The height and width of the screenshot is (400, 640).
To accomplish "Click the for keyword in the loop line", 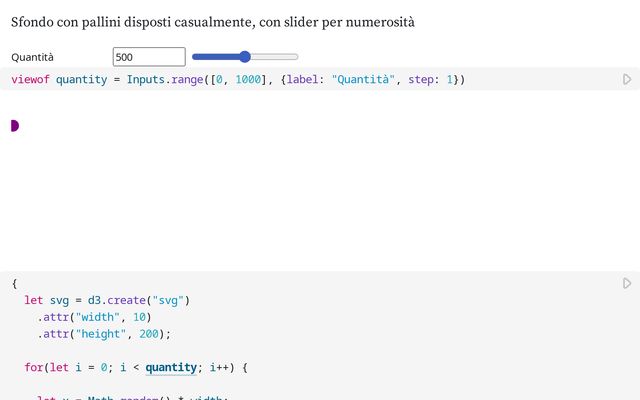I will (33, 367).
